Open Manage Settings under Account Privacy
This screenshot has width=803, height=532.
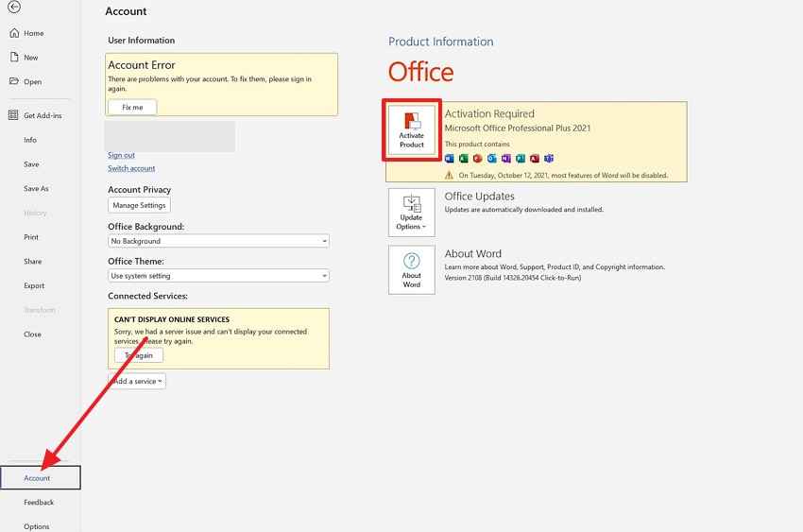click(x=139, y=205)
